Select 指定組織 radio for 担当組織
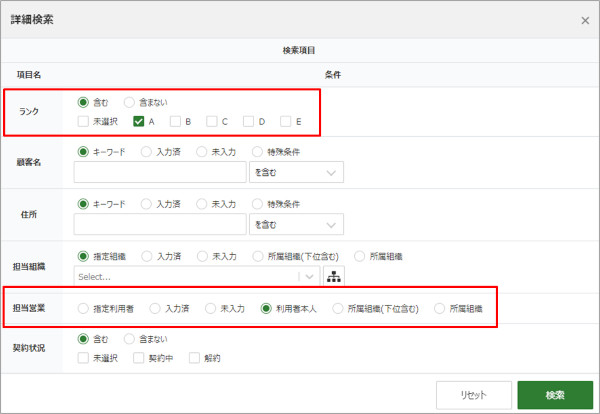Viewport: 600px width, 414px height. (83, 256)
